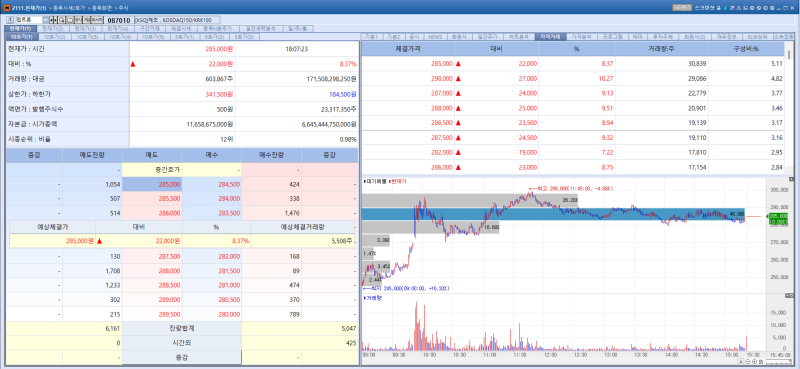Screen dimensions: 800x369
Task: Click the 282,000 row in price table
Action: tap(573, 153)
